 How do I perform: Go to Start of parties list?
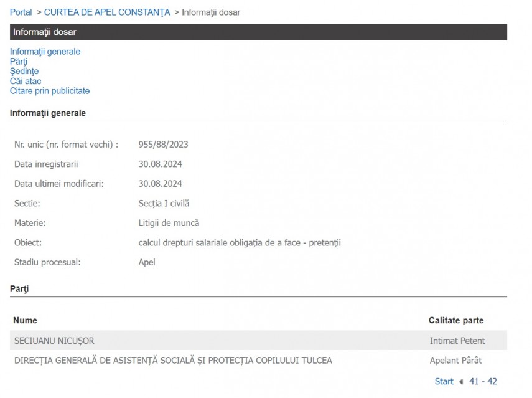click(x=444, y=381)
